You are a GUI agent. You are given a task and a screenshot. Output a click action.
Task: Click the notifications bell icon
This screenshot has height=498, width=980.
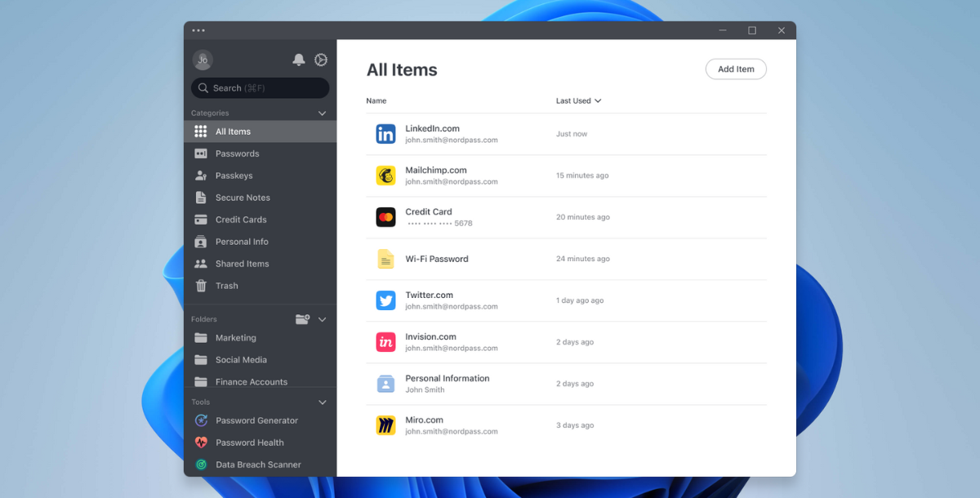pyautogui.click(x=299, y=60)
